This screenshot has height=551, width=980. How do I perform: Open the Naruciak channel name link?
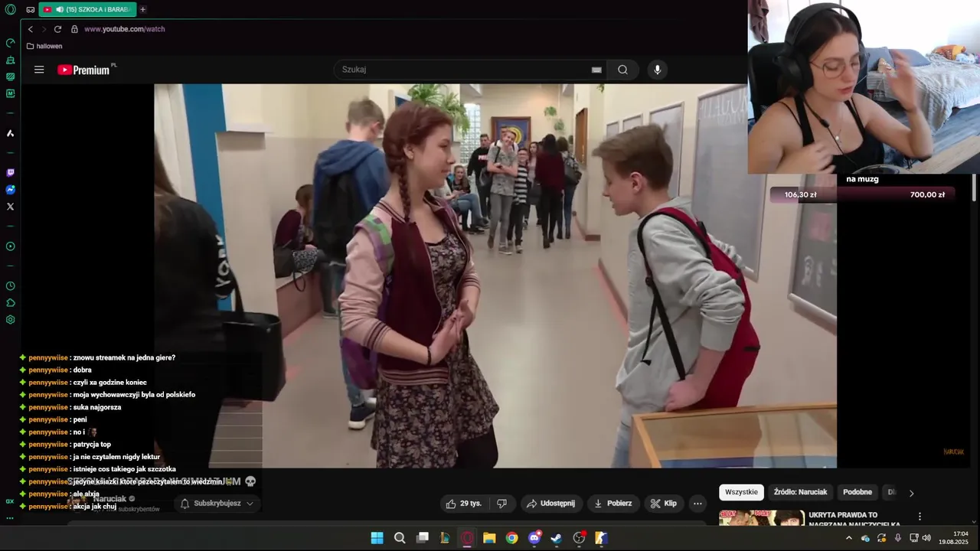pyautogui.click(x=109, y=499)
